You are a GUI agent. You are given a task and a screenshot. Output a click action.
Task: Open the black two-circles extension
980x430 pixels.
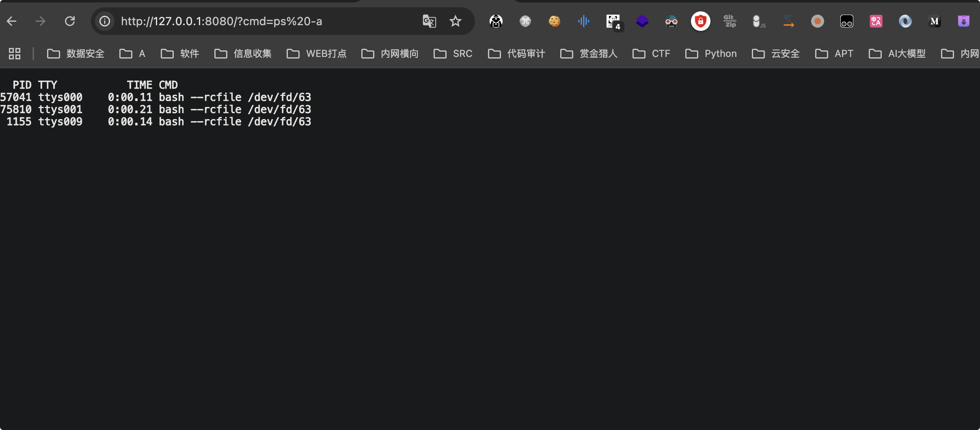click(x=847, y=21)
